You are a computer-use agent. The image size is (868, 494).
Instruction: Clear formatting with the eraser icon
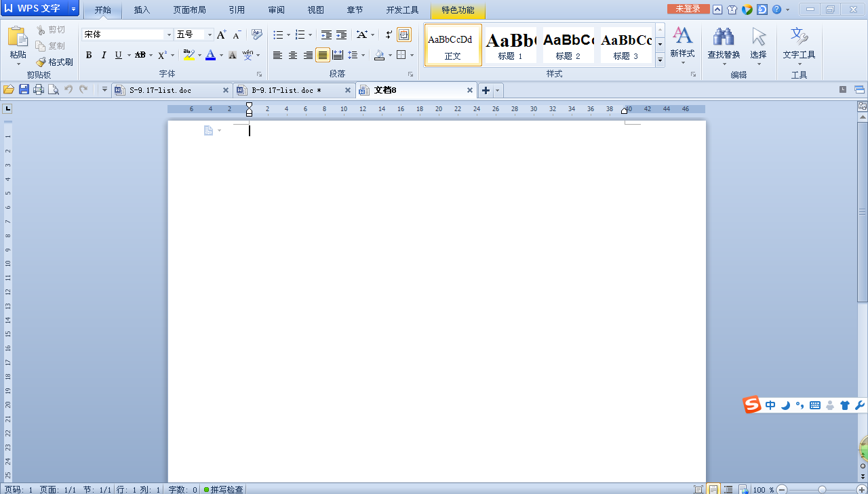pos(256,35)
